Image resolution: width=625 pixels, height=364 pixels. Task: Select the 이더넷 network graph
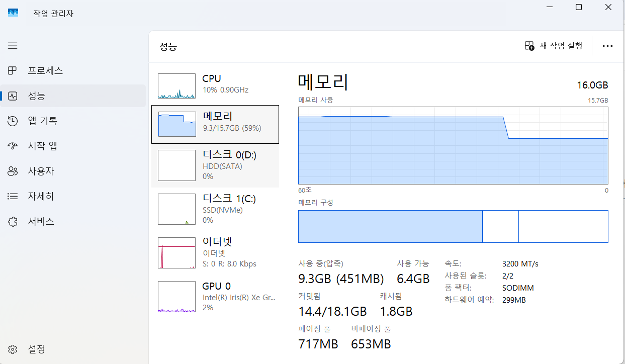click(x=215, y=253)
